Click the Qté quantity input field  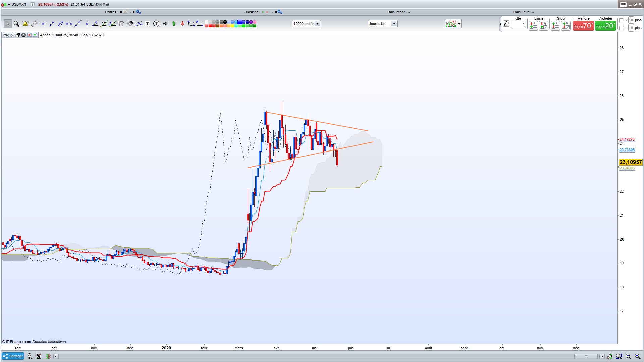(518, 24)
